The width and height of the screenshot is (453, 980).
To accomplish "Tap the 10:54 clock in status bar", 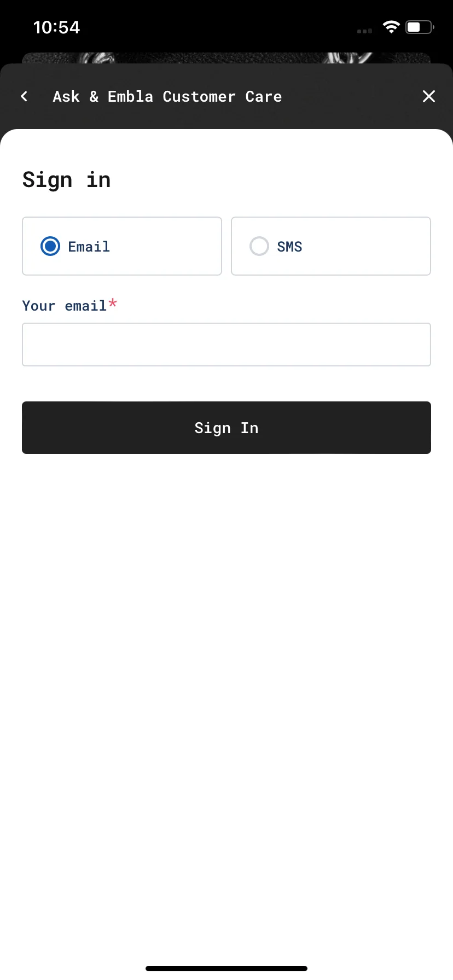I will [x=56, y=27].
